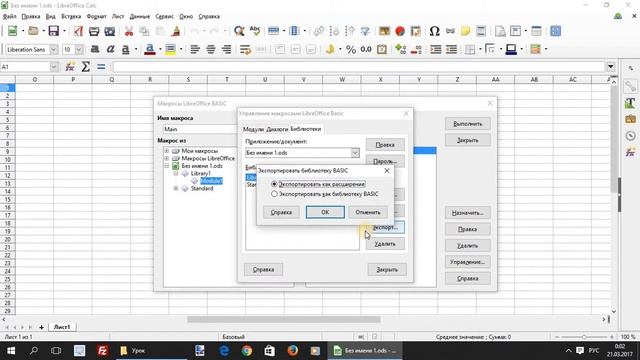Collapse the Без имени 1.ods tree node

[167, 166]
